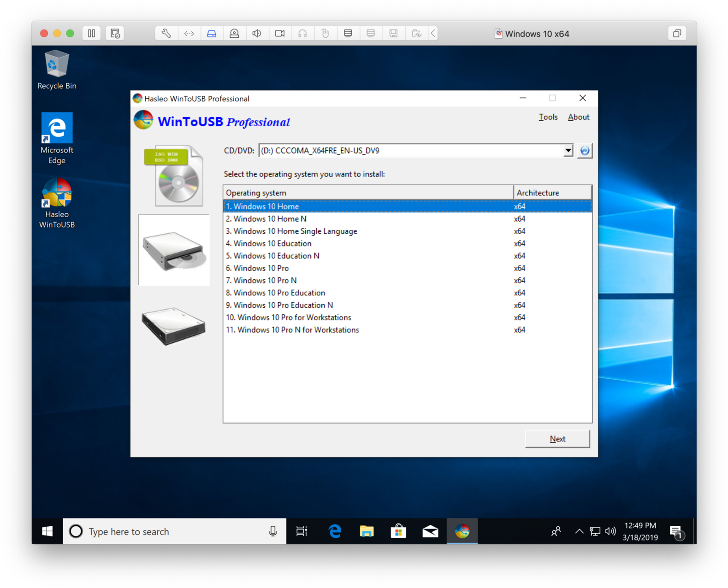Expand the CD/DVD drive dropdown
This screenshot has width=728, height=588.
coord(568,151)
